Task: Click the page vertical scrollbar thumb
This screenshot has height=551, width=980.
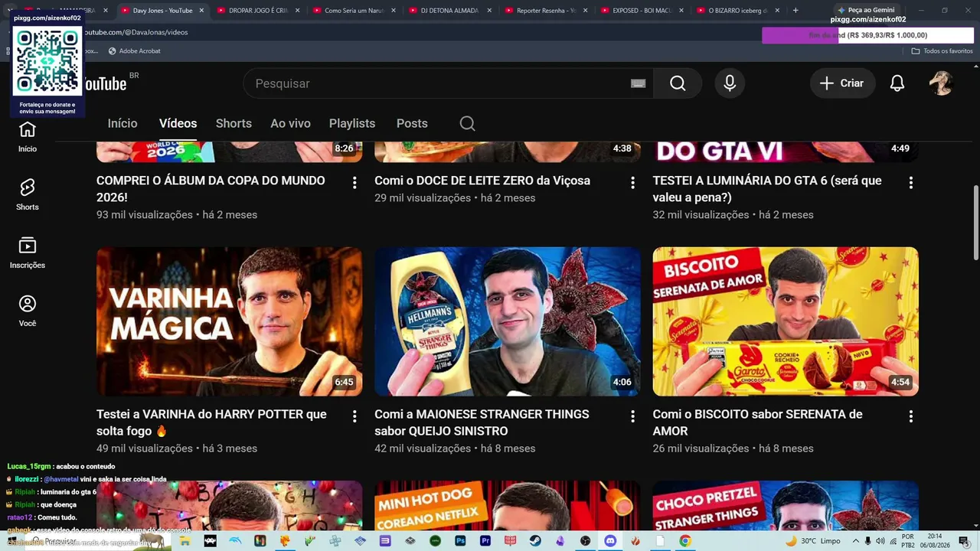Action: tap(975, 223)
